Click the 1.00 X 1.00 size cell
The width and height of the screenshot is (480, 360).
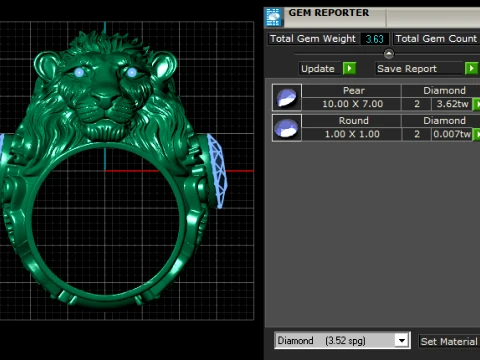(352, 134)
